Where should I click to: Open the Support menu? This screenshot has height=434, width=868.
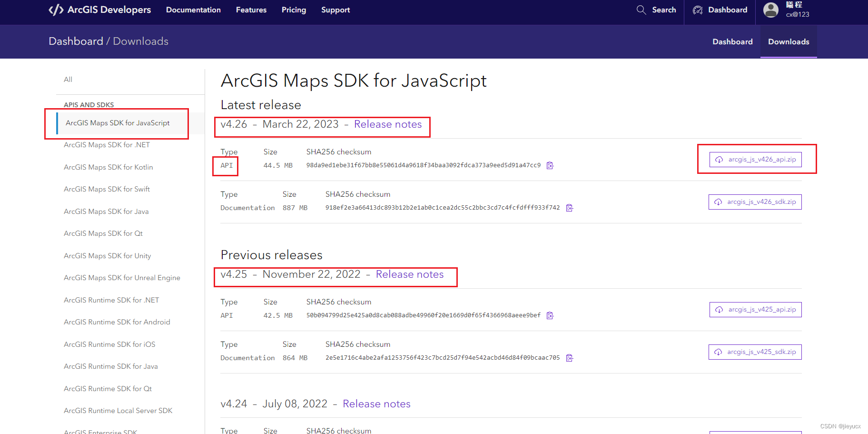[335, 10]
